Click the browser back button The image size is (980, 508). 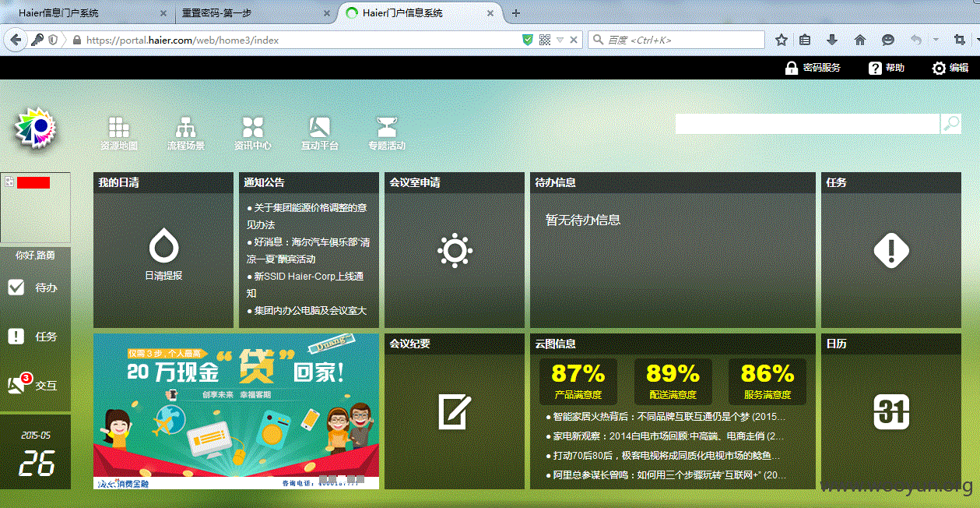(x=16, y=40)
